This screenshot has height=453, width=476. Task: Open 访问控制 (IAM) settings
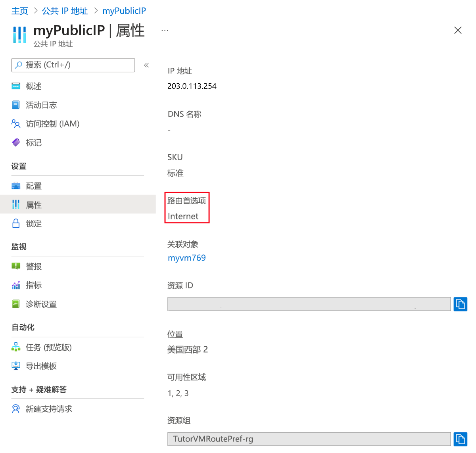(53, 123)
